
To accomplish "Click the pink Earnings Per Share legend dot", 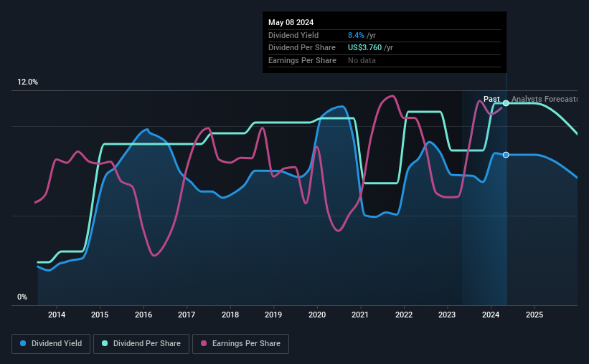I will [x=204, y=343].
